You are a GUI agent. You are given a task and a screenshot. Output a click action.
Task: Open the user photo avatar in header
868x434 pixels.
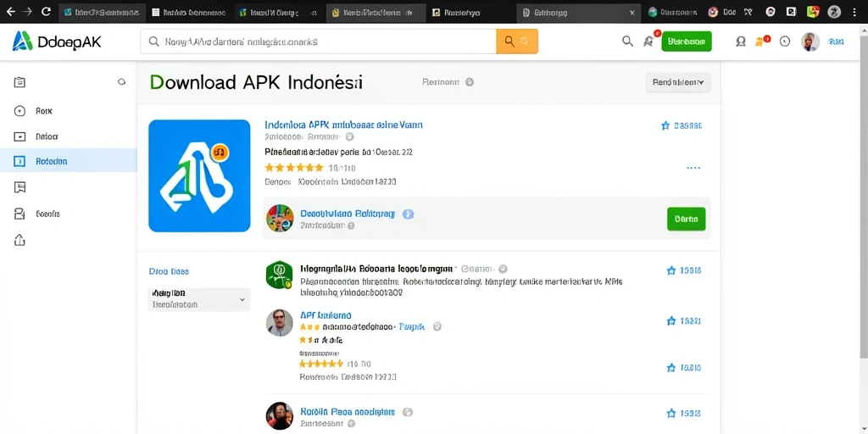tap(810, 42)
